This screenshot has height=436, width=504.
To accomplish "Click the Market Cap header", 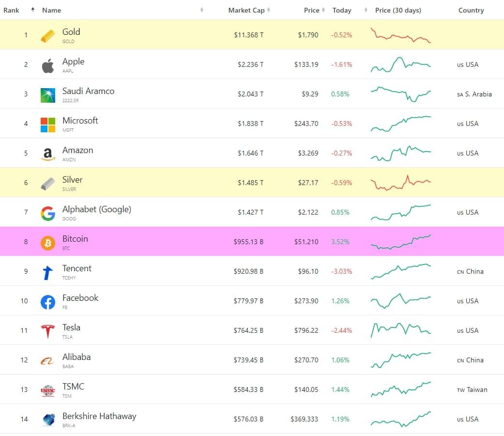I will point(246,10).
